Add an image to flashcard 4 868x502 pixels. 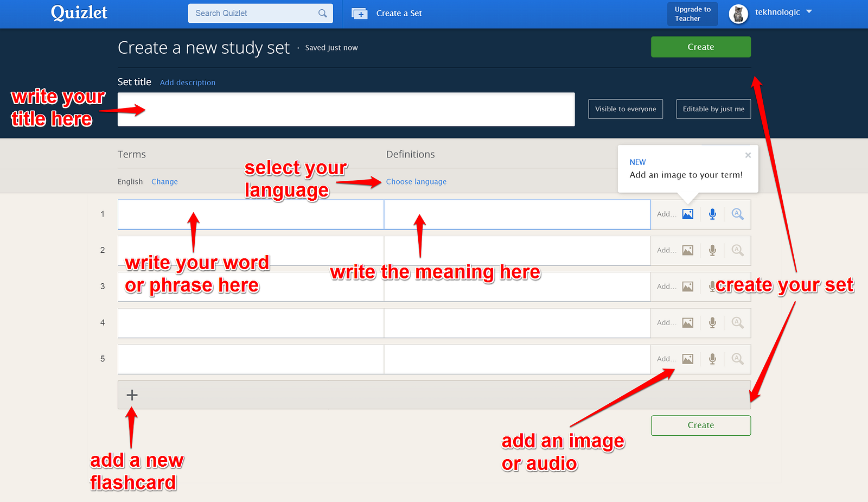tap(687, 323)
